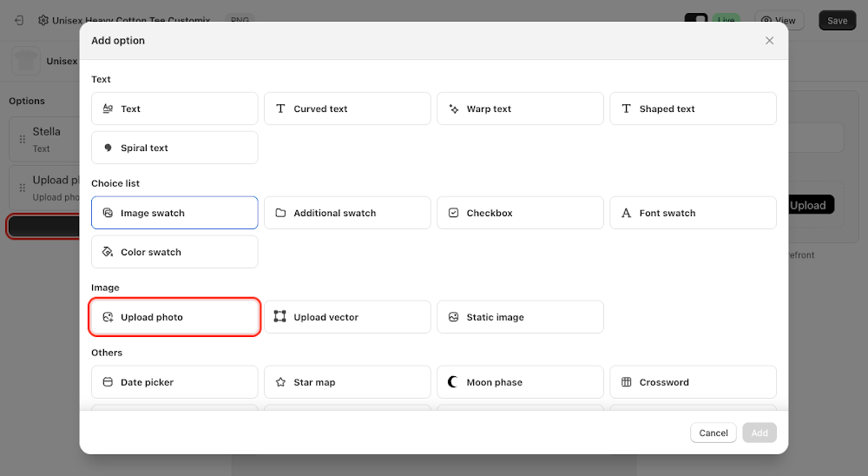Pick the Warp text option
Viewport: 868px width, 476px height.
pos(520,109)
